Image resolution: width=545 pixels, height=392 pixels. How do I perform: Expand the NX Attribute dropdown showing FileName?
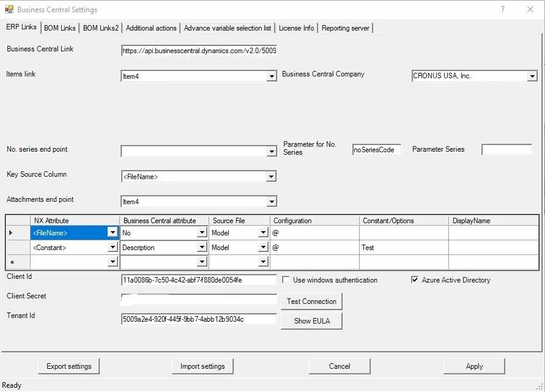click(113, 232)
